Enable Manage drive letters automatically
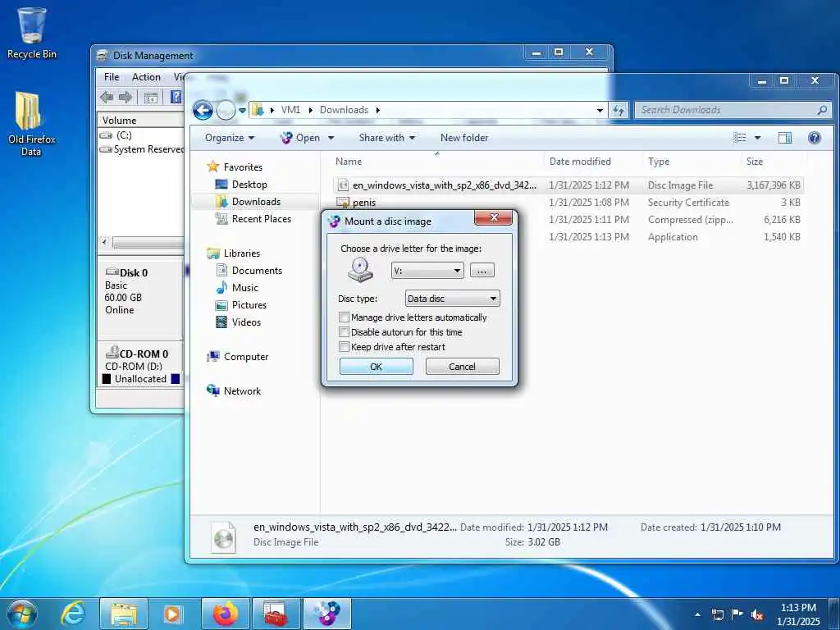Screen dimensions: 840x630 pyautogui.click(x=345, y=317)
